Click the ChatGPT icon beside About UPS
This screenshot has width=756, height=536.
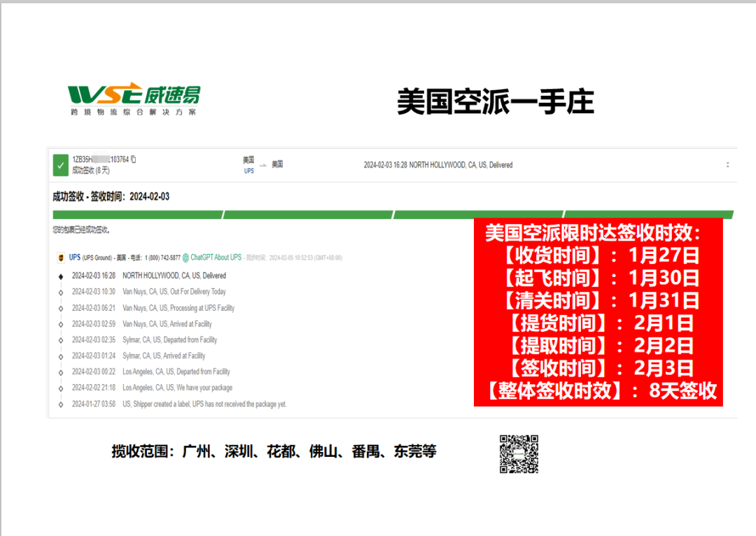186,257
